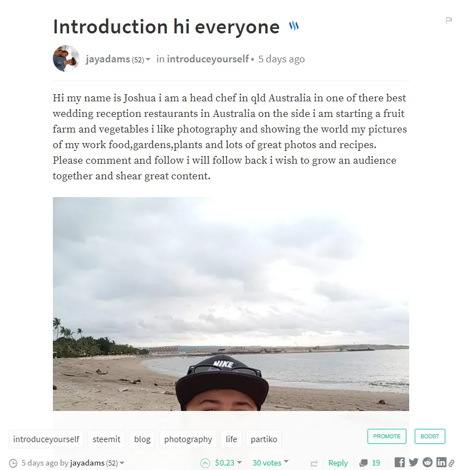Click the clock timestamp icon at bottom
This screenshot has height=470, width=476.
pyautogui.click(x=13, y=463)
